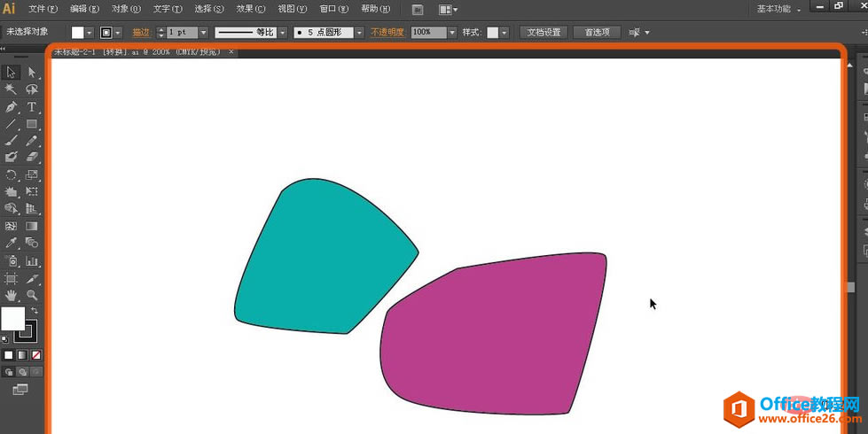Screen dimensions: 868x434
Task: Enable Draw Normal mode
Action: 9,372
